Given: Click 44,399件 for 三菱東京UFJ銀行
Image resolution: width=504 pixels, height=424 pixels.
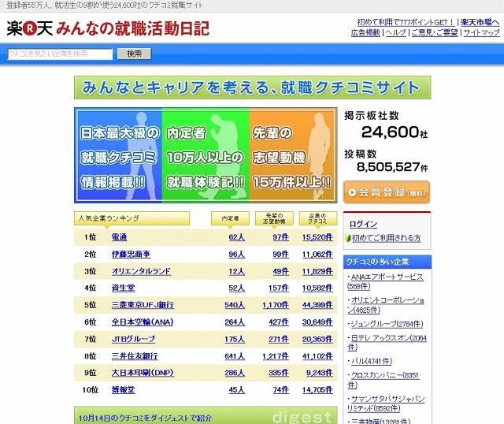Looking at the screenshot, I should (317, 305).
